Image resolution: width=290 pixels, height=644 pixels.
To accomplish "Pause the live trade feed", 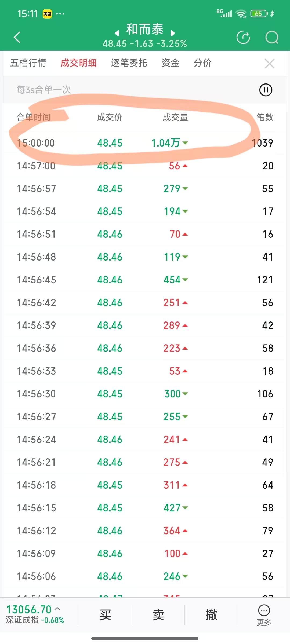I will click(266, 90).
